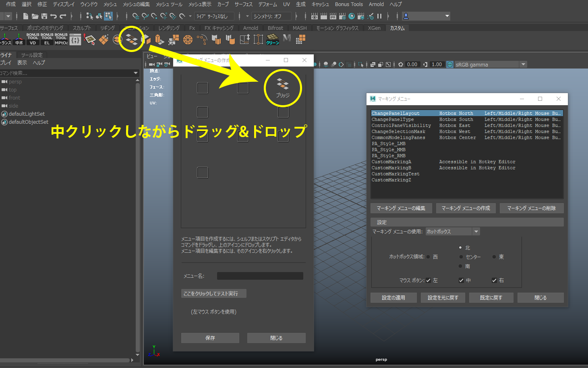
Task: Click Bonus Tool EL shelf icon
Action: [47, 39]
